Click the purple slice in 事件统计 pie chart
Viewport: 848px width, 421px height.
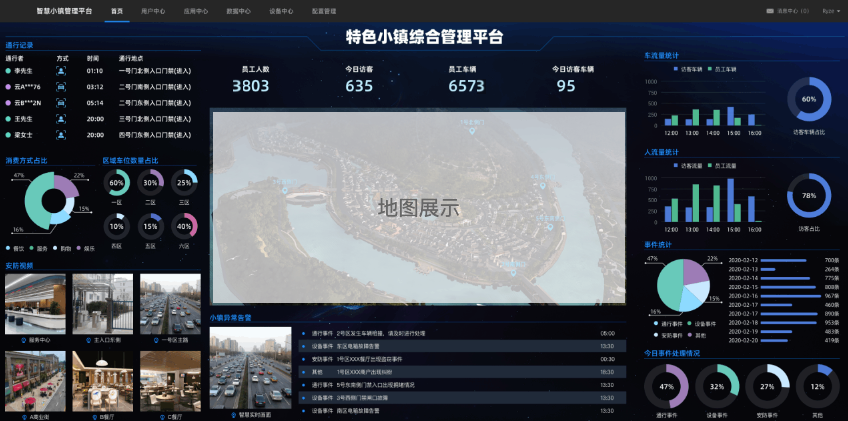tap(694, 272)
